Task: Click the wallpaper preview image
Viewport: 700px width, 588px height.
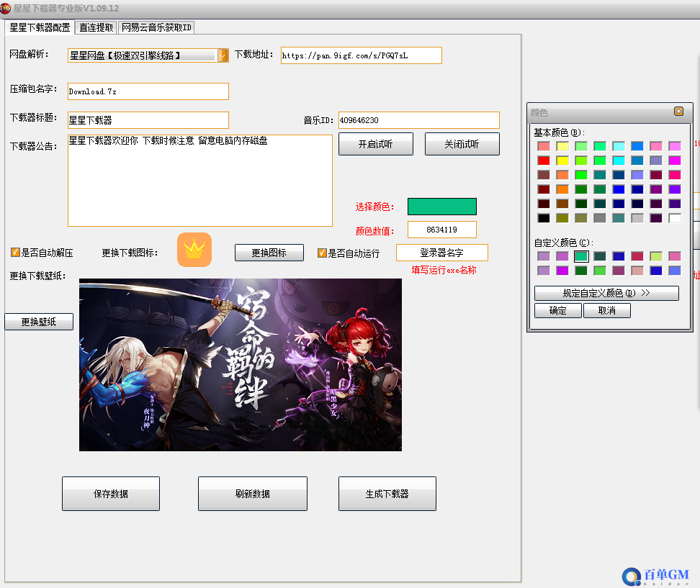Action: point(241,365)
